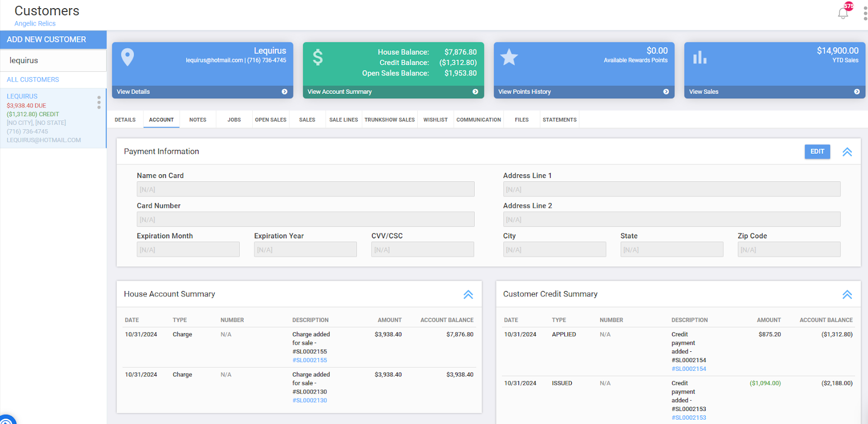
Task: Switch to the DETAILS tab
Action: pos(125,120)
